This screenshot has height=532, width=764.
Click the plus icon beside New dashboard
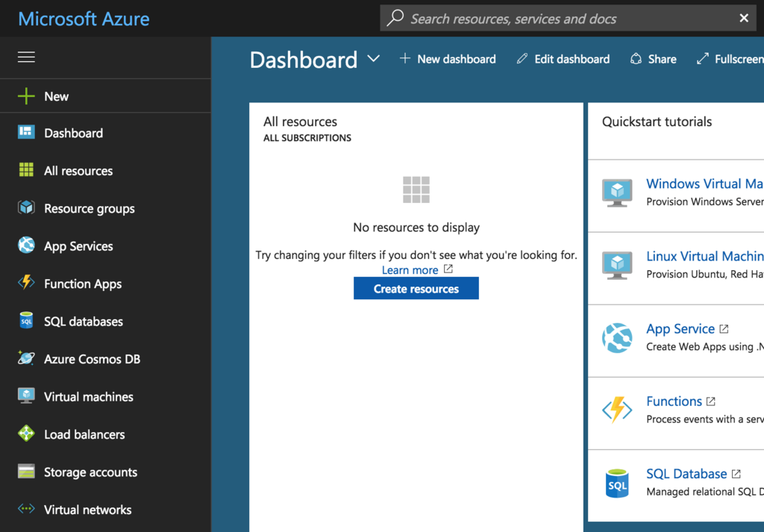(x=405, y=58)
